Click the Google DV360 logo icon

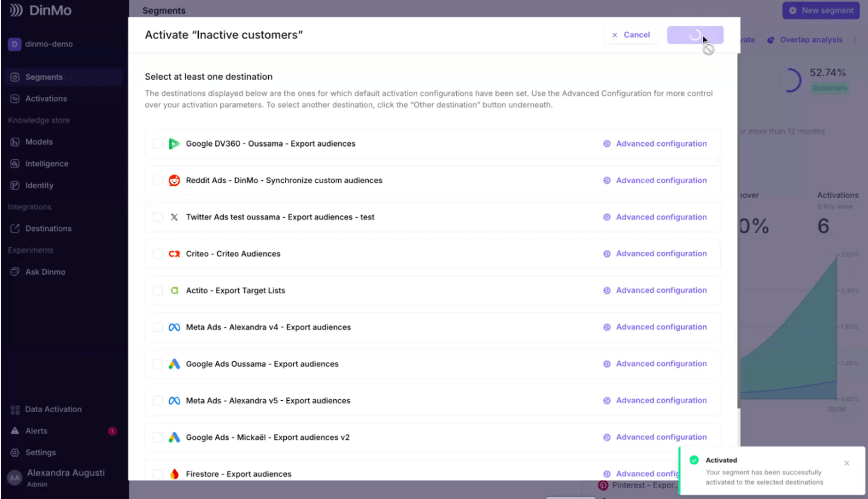pyautogui.click(x=174, y=144)
